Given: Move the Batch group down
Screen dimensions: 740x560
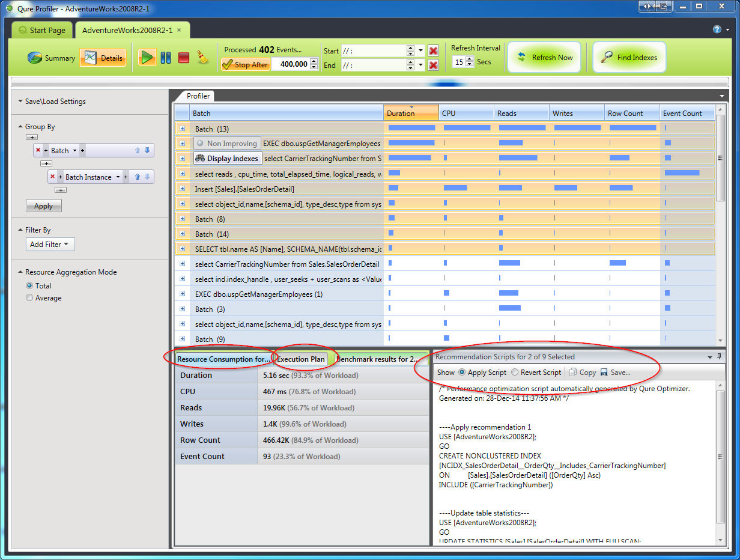Looking at the screenshot, I should tap(147, 150).
